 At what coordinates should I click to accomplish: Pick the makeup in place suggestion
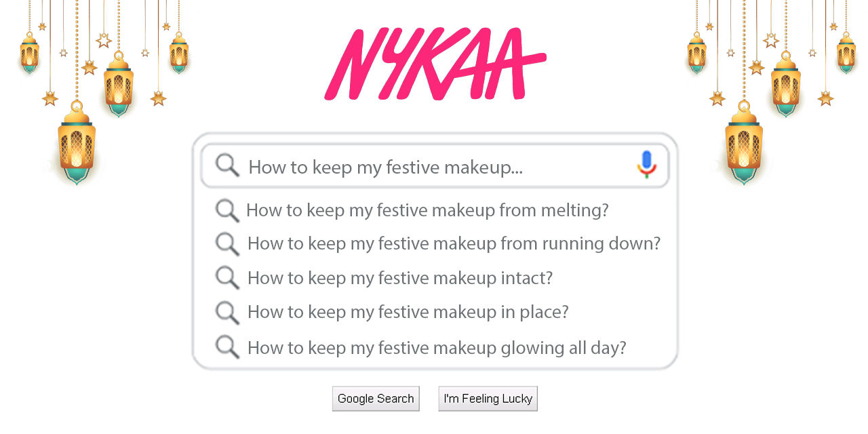tap(408, 312)
